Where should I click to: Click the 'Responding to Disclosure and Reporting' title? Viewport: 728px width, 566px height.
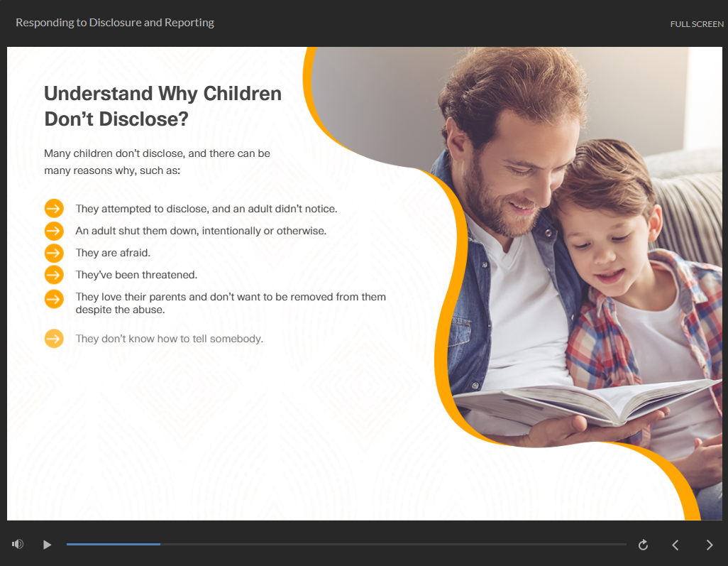(115, 23)
